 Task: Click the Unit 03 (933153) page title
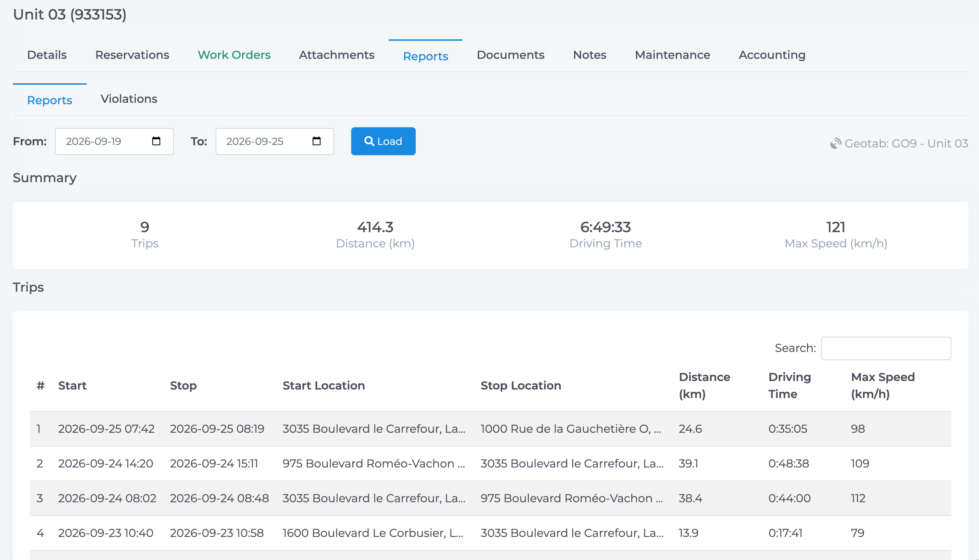pos(70,15)
